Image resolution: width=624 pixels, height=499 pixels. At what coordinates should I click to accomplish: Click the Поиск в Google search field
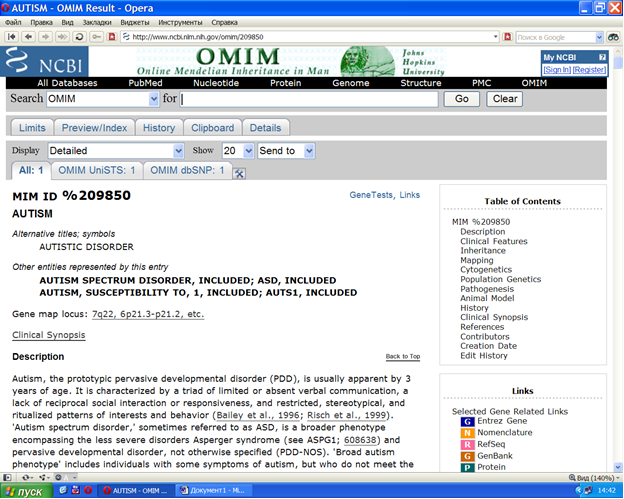pos(556,37)
